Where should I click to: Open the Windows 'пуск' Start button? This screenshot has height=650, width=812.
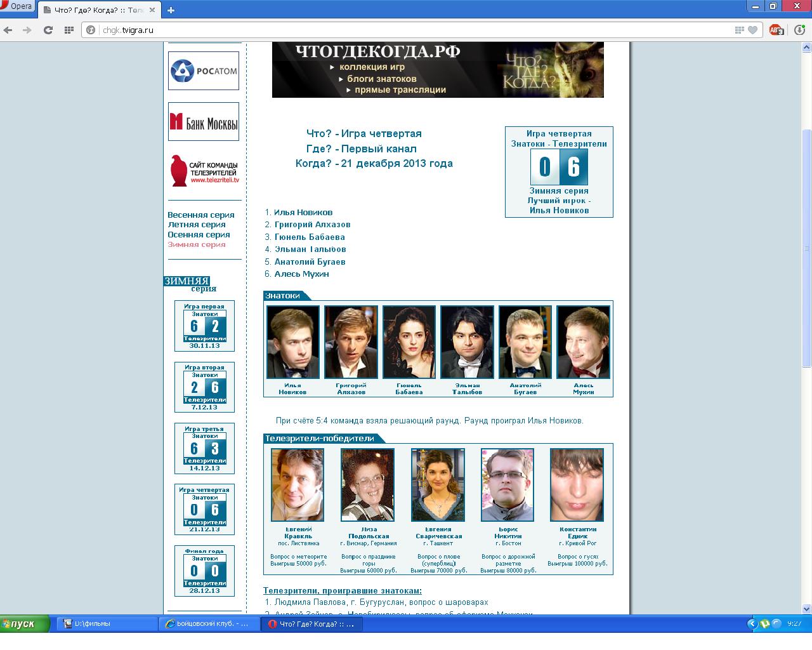click(25, 624)
